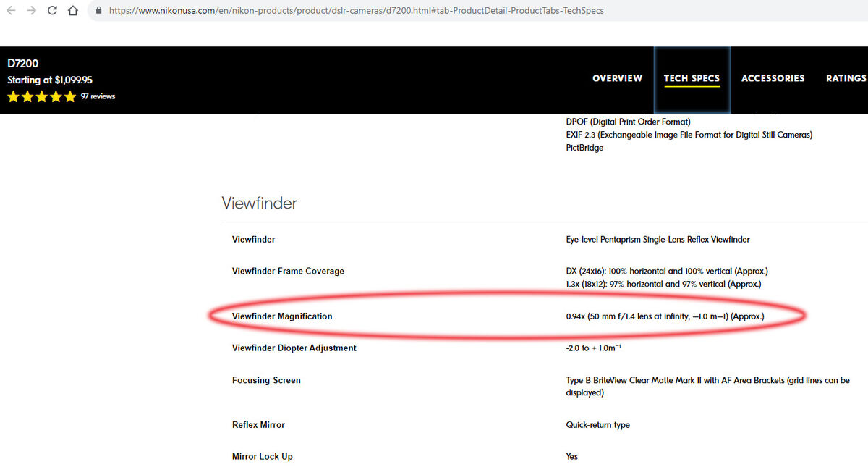The width and height of the screenshot is (868, 475).
Task: Open the Overview tab
Action: [617, 78]
